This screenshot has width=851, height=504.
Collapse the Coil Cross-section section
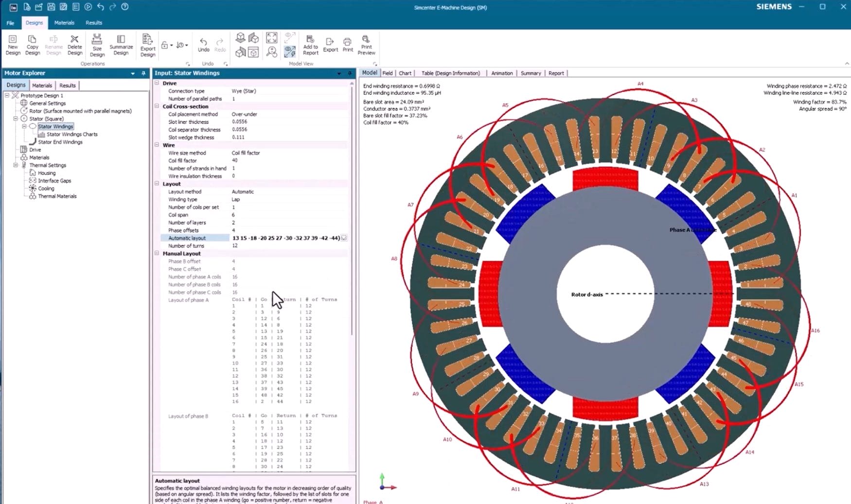click(156, 106)
